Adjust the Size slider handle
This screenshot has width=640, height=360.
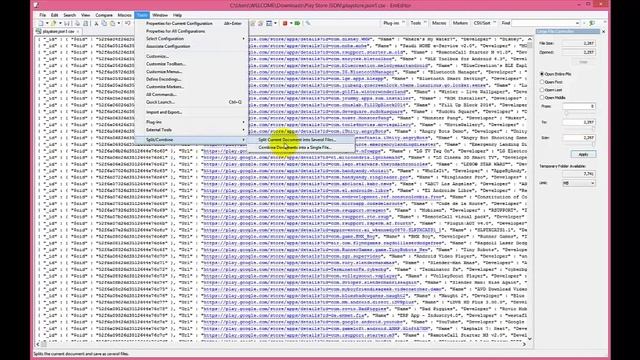pos(593,144)
